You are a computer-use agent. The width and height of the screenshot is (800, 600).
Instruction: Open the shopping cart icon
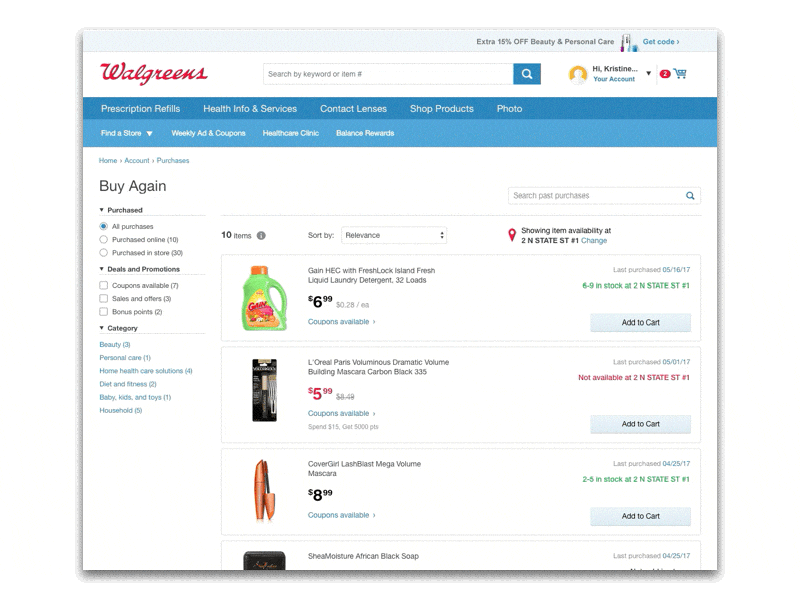[x=680, y=73]
